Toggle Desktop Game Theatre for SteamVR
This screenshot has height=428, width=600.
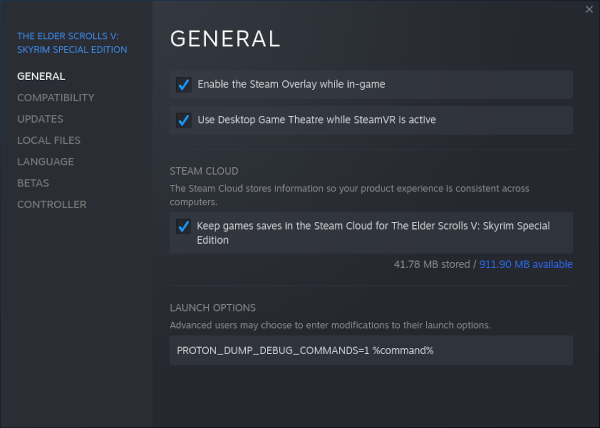tap(184, 120)
